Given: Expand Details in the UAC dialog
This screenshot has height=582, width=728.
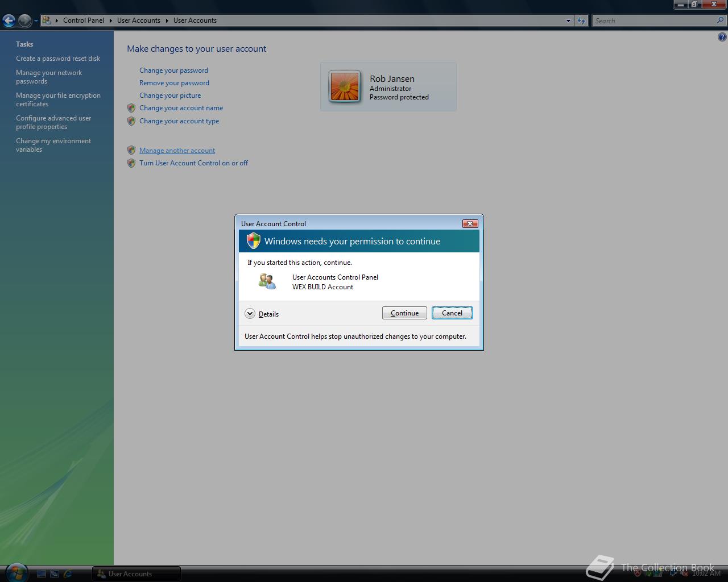Looking at the screenshot, I should pyautogui.click(x=262, y=314).
